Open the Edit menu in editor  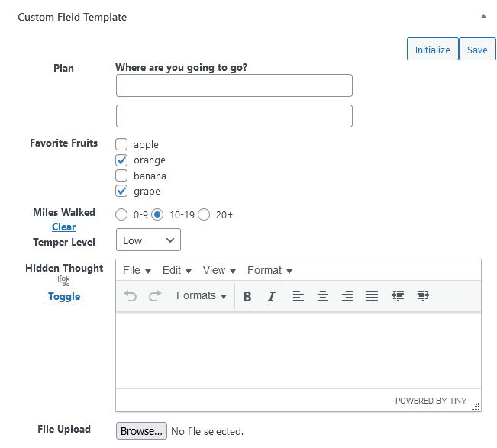click(x=177, y=271)
